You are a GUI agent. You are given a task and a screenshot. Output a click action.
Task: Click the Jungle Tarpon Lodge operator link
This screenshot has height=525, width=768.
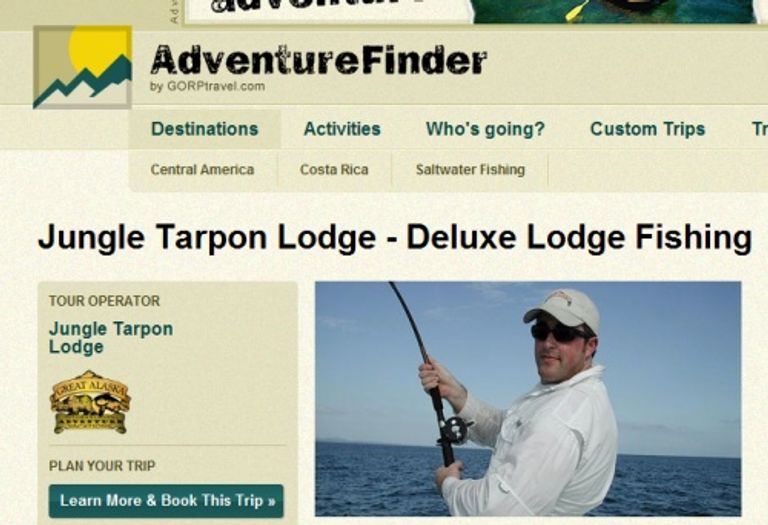(x=111, y=337)
